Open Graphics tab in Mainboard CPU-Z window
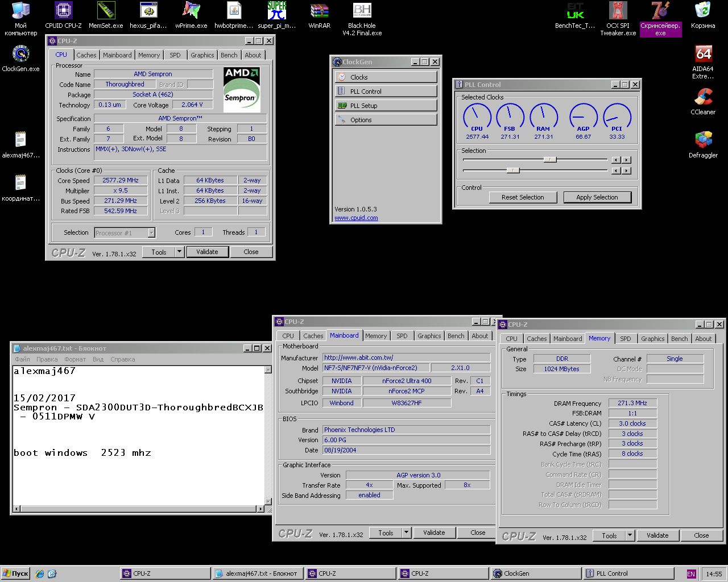Viewport: 728px width, 582px height. click(429, 336)
